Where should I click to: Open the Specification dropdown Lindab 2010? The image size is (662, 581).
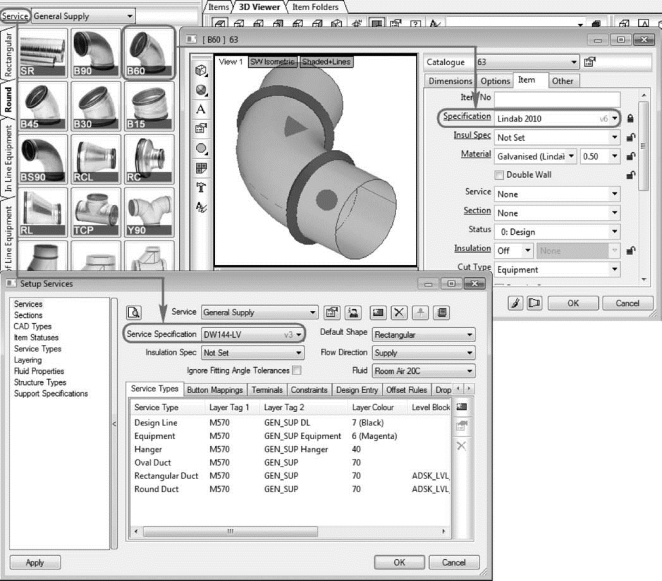click(557, 119)
